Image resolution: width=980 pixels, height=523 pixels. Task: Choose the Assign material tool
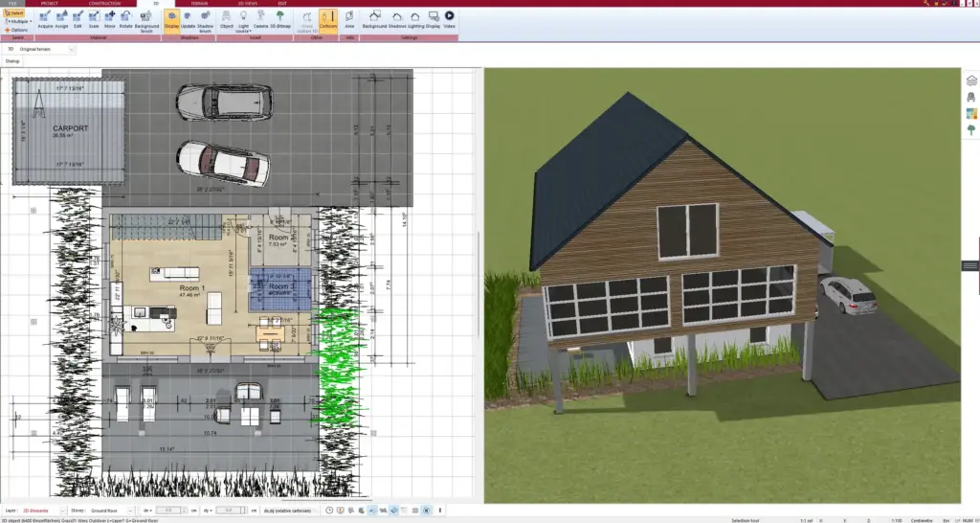tap(61, 19)
